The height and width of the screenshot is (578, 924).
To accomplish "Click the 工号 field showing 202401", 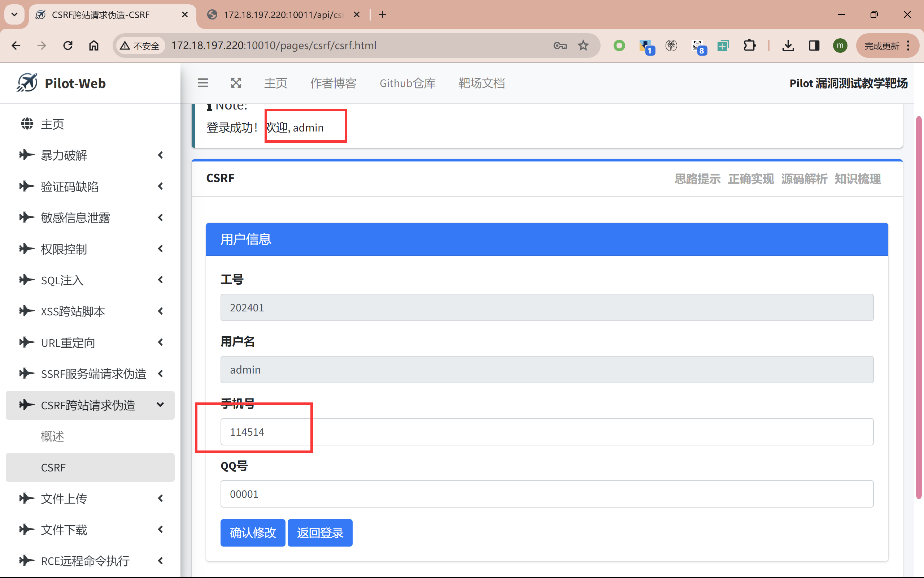I will tap(547, 307).
